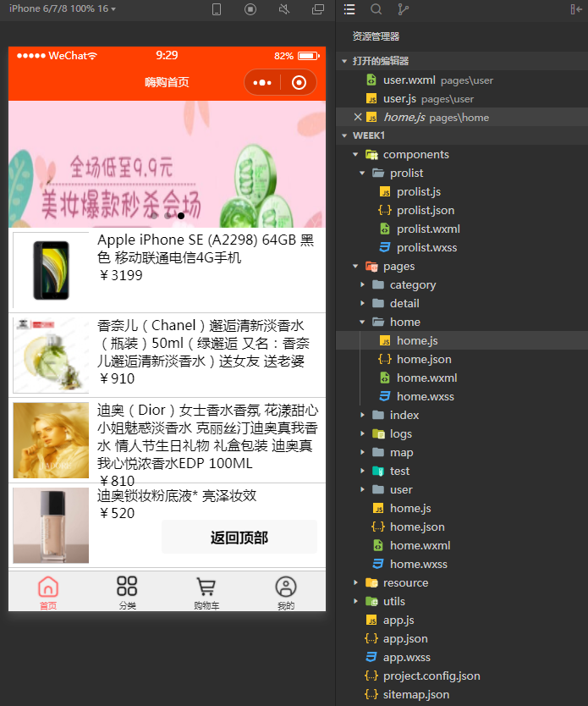Select the 迪奥锁妆粉底液 product title

click(177, 496)
